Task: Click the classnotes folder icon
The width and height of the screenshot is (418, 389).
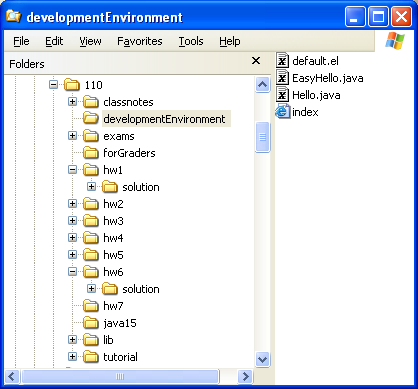Action: click(x=91, y=102)
